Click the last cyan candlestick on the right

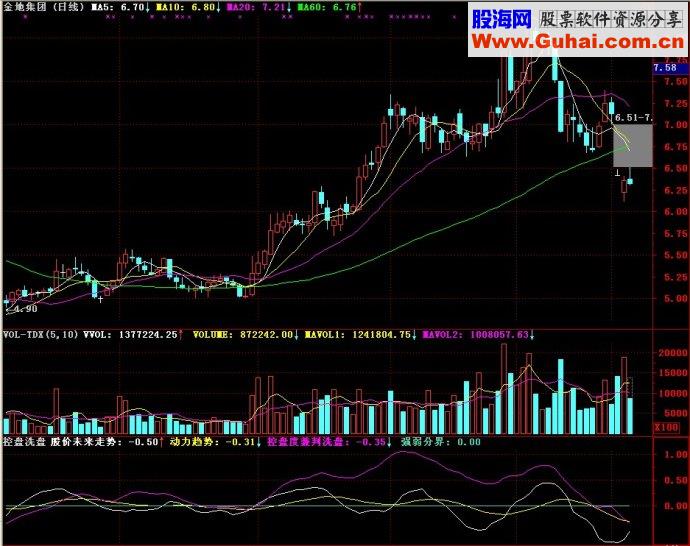coord(630,181)
